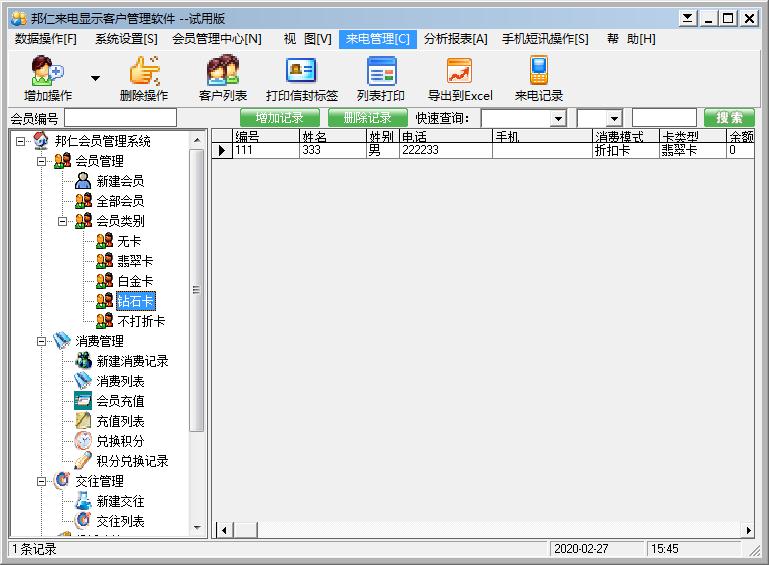769x565 pixels.
Task: Open the 分析报表[A] menu
Action: [x=456, y=39]
